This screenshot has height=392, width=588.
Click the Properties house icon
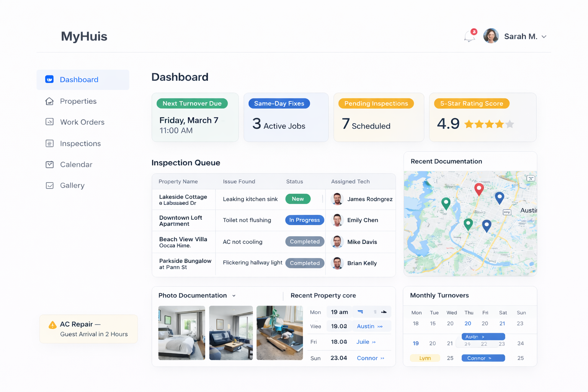49,101
